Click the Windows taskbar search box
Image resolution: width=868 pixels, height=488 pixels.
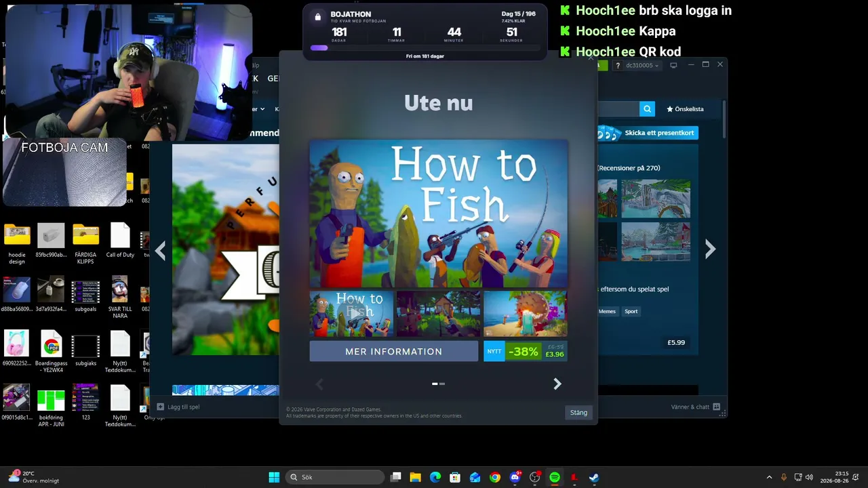[x=335, y=477]
